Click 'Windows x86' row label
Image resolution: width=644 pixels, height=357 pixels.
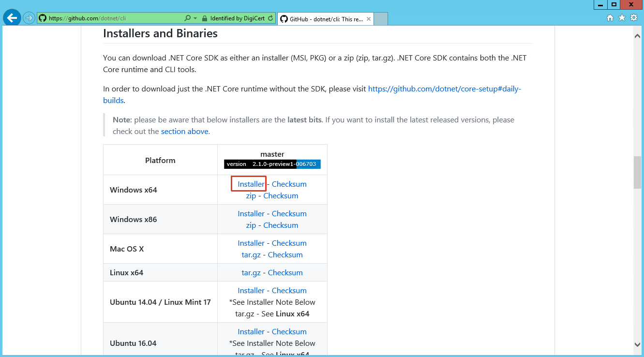[x=134, y=219]
